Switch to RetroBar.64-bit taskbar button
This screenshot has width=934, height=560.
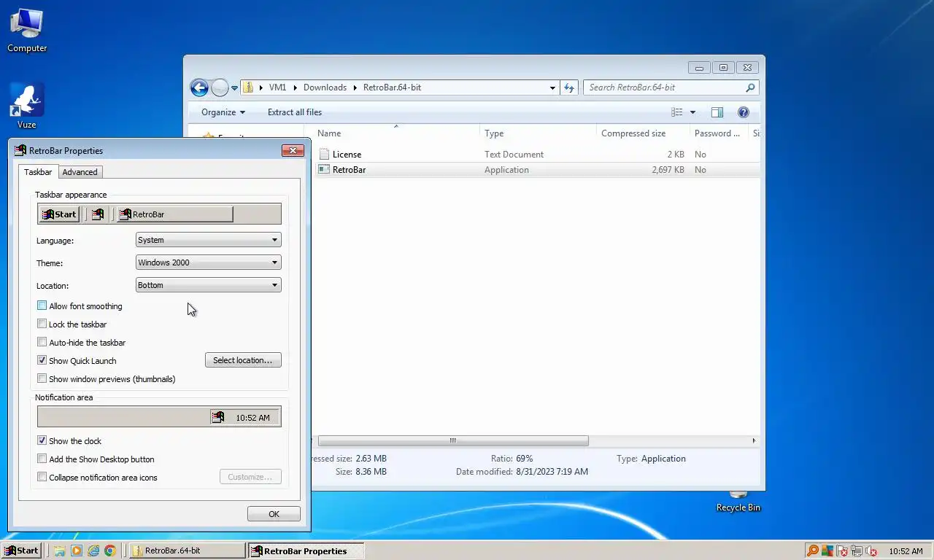coord(188,551)
